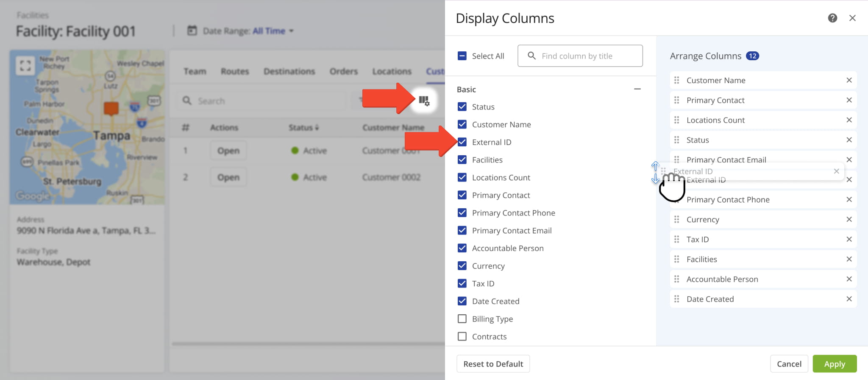The height and width of the screenshot is (380, 868).
Task: Remove Date Created from arranged columns
Action: [849, 299]
